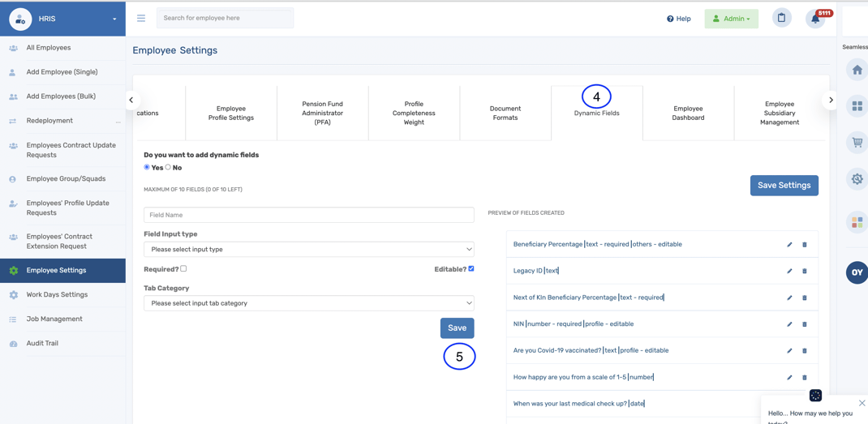Image resolution: width=868 pixels, height=424 pixels.
Task: Select No for adding dynamic fields
Action: 168,167
